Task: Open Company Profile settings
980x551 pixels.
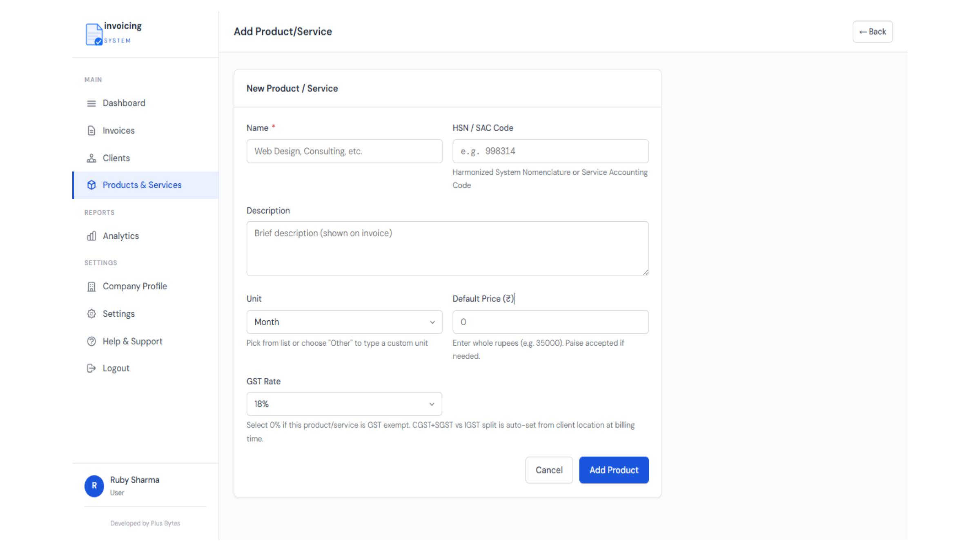Action: pyautogui.click(x=145, y=286)
